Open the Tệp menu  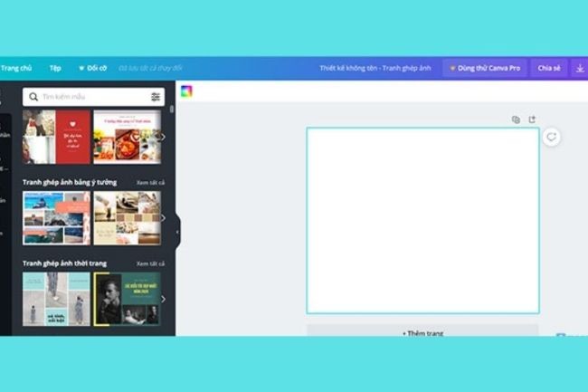pos(55,68)
